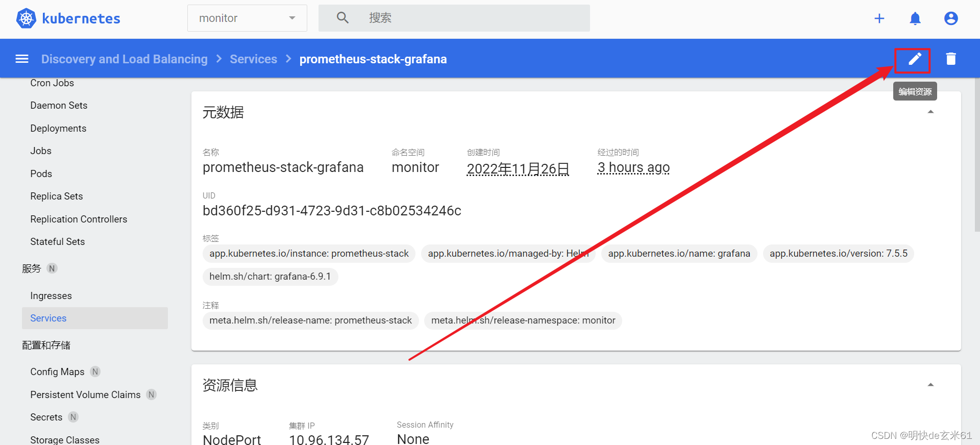Viewport: 980px width, 445px height.
Task: Click the cluster IP 10.96.134.57
Action: click(329, 439)
